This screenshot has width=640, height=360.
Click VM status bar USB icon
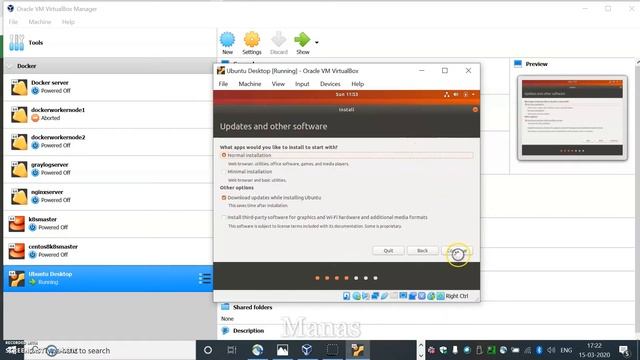pos(384,296)
